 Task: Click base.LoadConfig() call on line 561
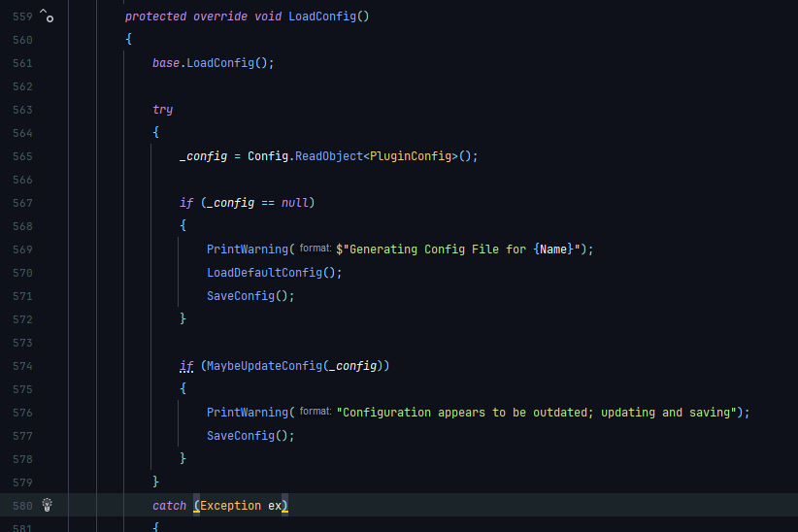click(x=214, y=63)
